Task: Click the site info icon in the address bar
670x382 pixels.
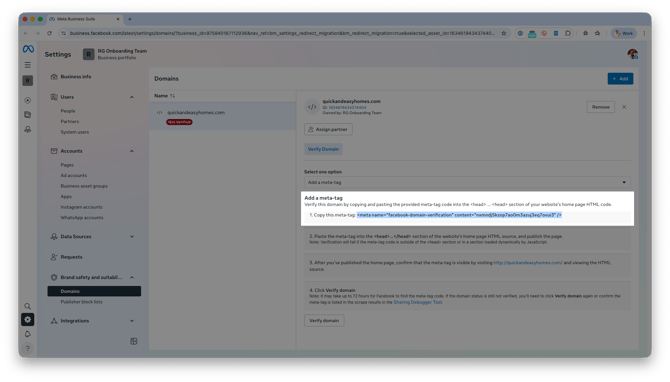Action: coord(63,33)
